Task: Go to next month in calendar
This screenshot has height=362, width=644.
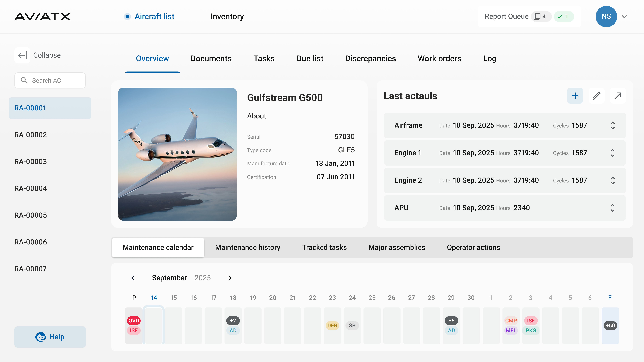Action: pyautogui.click(x=230, y=278)
